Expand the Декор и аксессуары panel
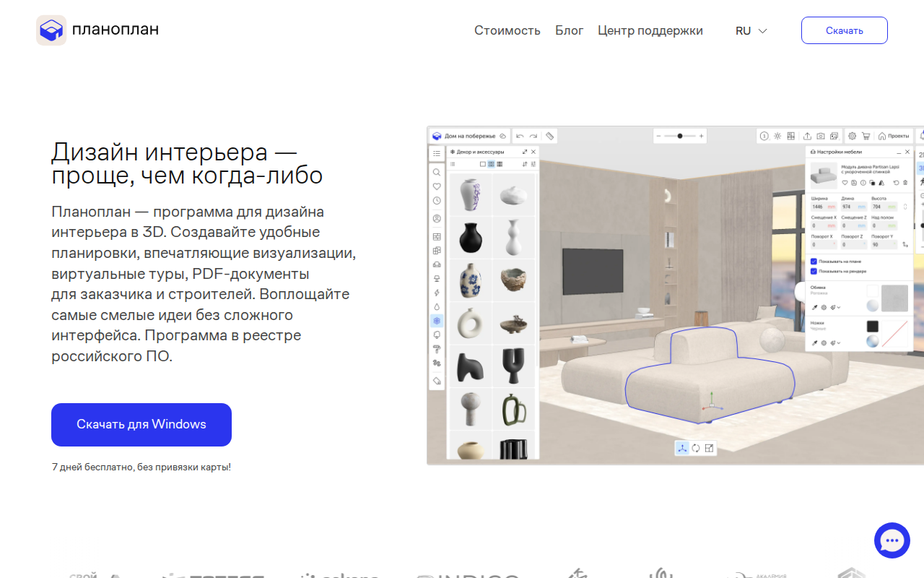 click(525, 152)
